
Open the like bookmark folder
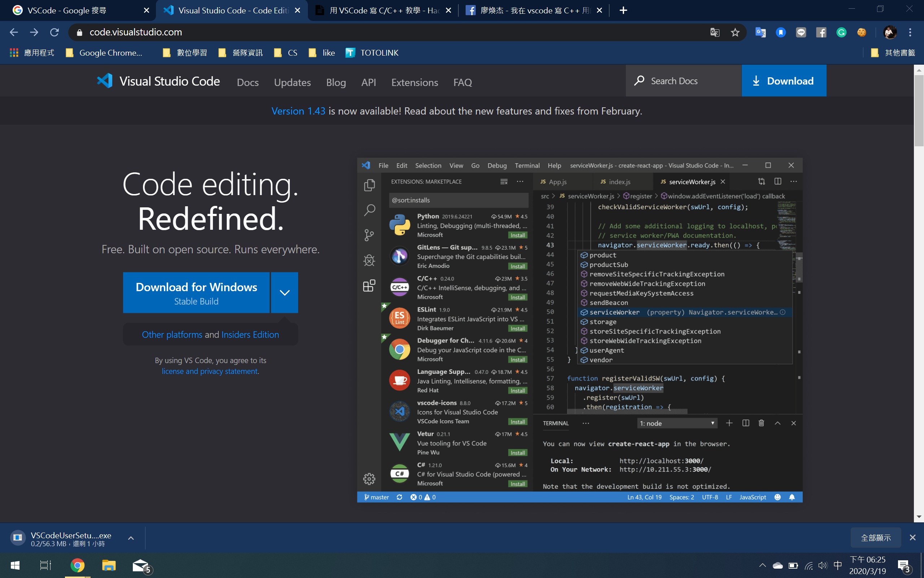tap(322, 53)
